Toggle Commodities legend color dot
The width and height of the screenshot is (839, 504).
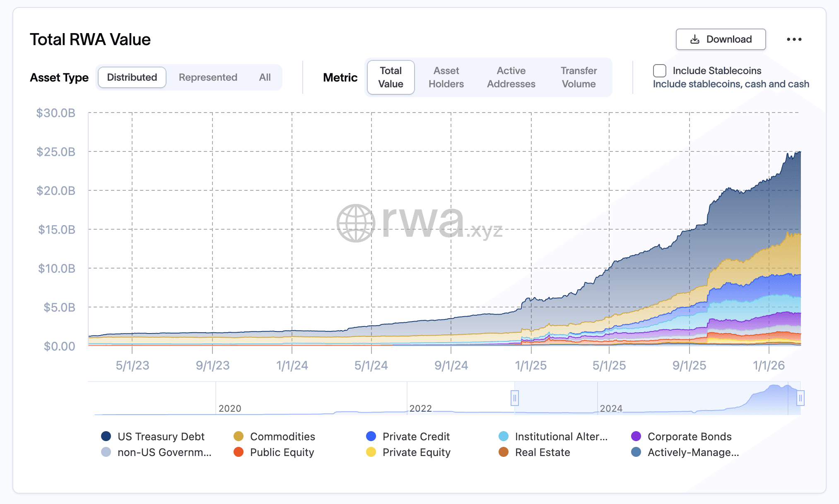click(x=239, y=436)
